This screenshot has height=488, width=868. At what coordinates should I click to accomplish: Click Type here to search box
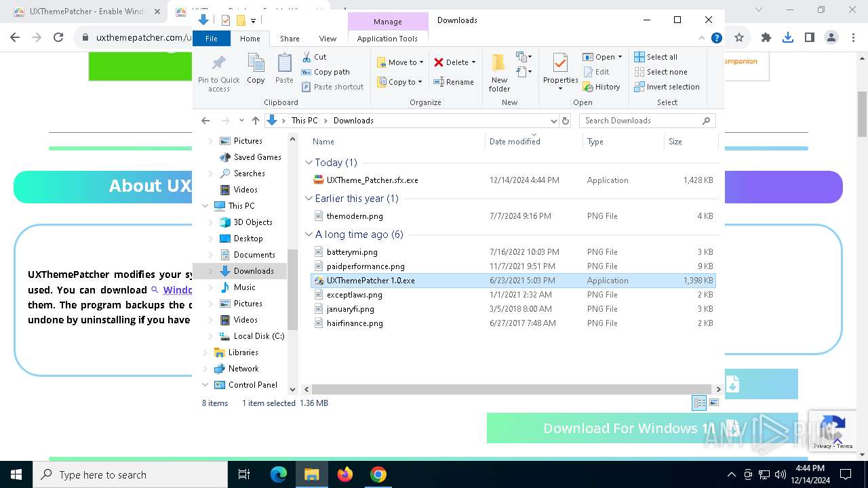[130, 474]
